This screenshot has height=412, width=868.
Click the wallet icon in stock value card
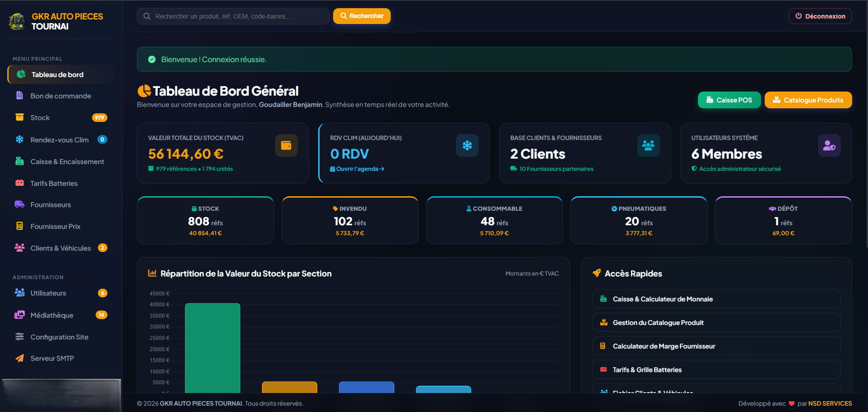[x=286, y=145]
